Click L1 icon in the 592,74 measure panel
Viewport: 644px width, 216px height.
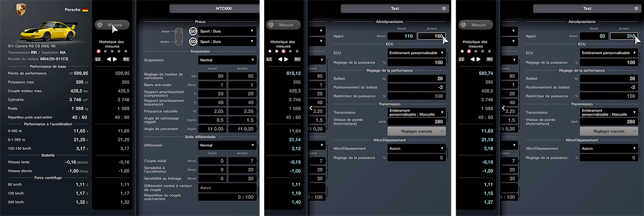pos(462,59)
